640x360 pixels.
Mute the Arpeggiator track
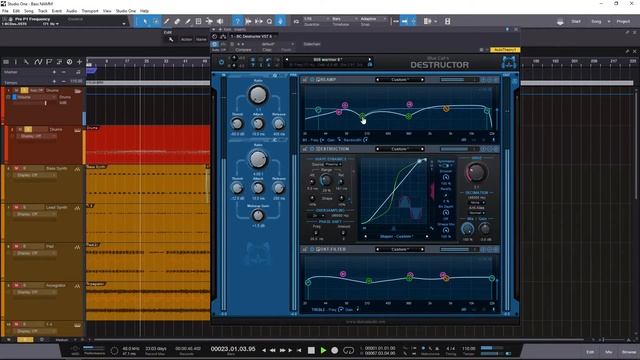coord(16,285)
